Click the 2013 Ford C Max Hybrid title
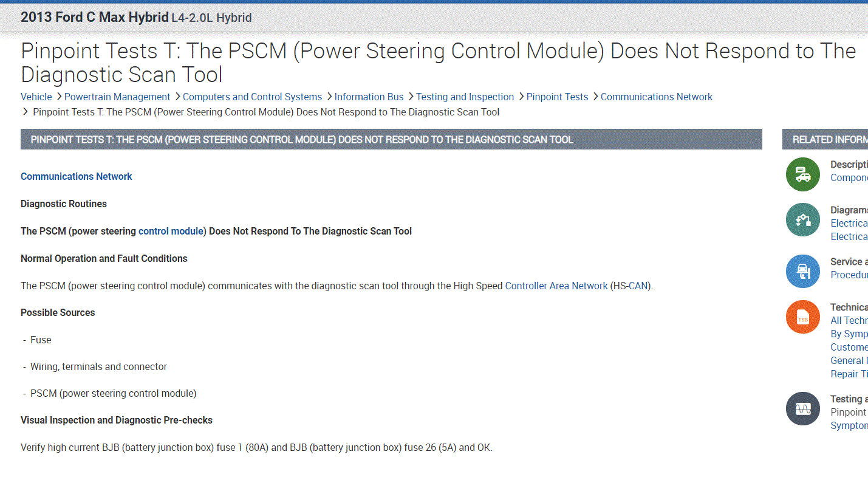The width and height of the screenshot is (868, 477). click(94, 17)
